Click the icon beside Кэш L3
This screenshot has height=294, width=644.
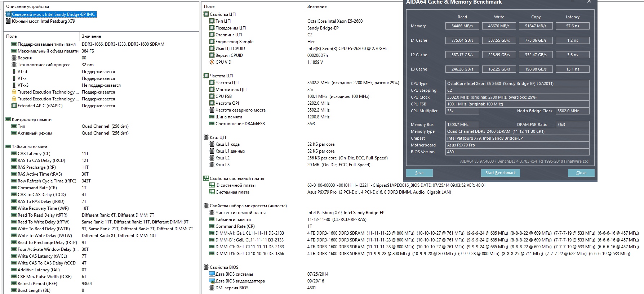coord(212,165)
